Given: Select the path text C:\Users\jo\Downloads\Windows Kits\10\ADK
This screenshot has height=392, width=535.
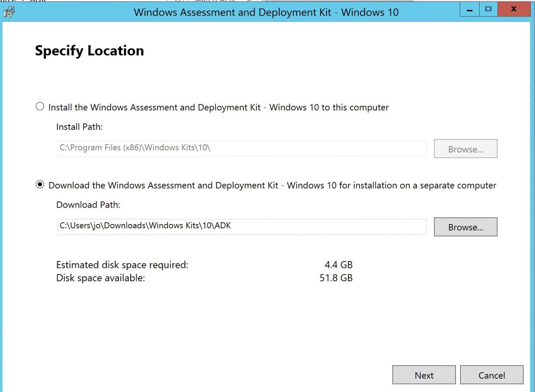Looking at the screenshot, I should tap(145, 226).
